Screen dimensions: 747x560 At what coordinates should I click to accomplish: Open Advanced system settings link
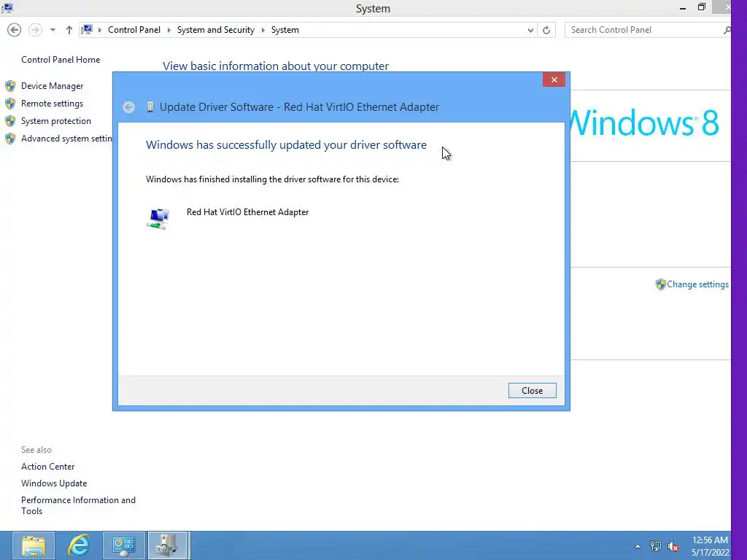66,139
